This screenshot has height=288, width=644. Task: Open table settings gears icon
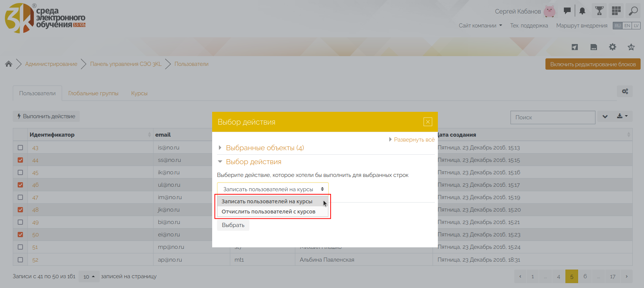pos(625,91)
